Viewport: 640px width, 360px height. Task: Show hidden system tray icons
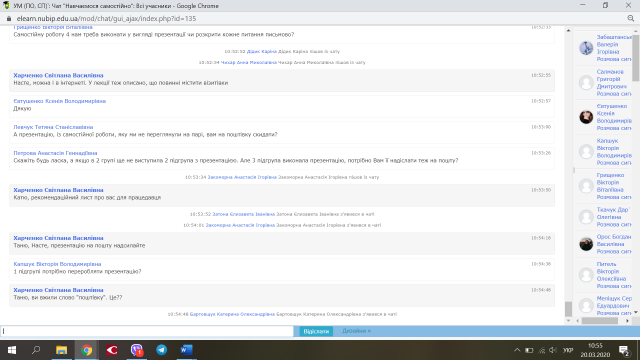(517, 350)
